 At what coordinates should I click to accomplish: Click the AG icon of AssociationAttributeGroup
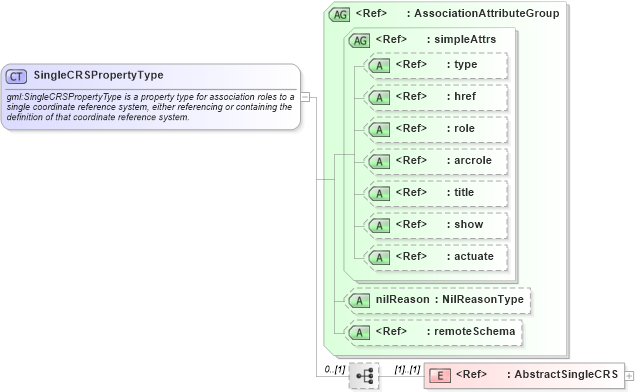click(339, 15)
